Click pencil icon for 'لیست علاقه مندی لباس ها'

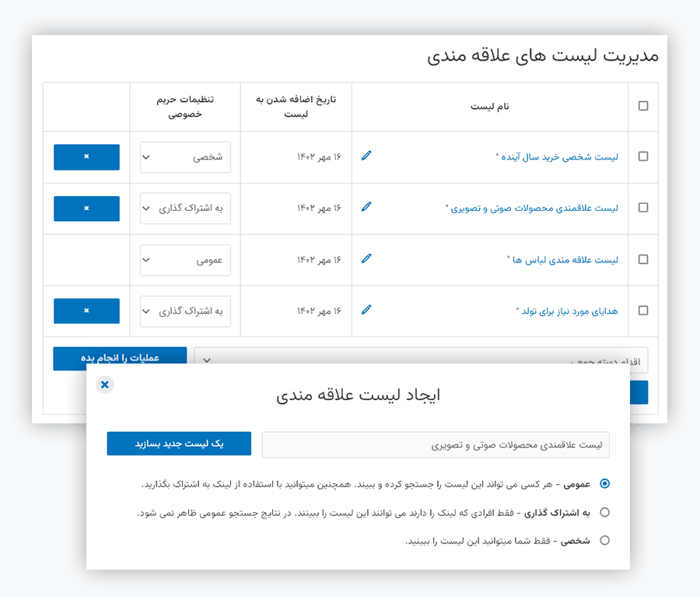(366, 258)
